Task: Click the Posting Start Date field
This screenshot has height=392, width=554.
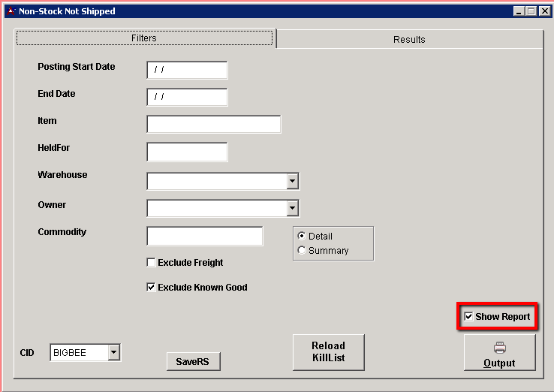Action: pos(187,70)
